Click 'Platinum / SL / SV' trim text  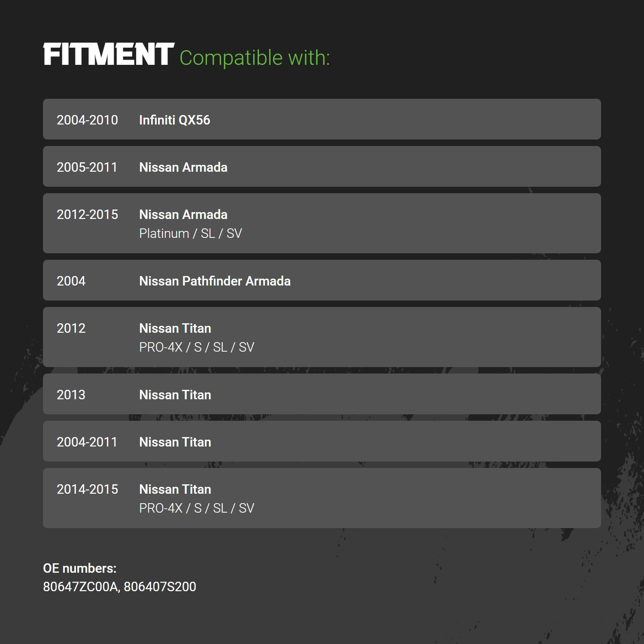pos(191,234)
